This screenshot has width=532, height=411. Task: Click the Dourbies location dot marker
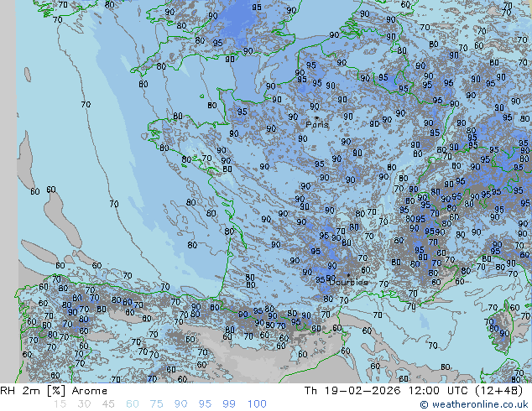pyautogui.click(x=348, y=275)
